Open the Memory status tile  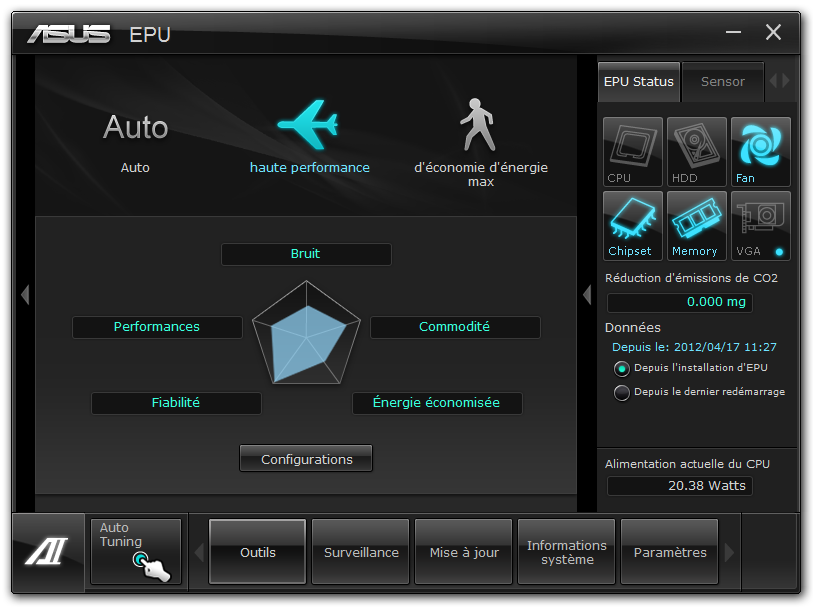696,225
